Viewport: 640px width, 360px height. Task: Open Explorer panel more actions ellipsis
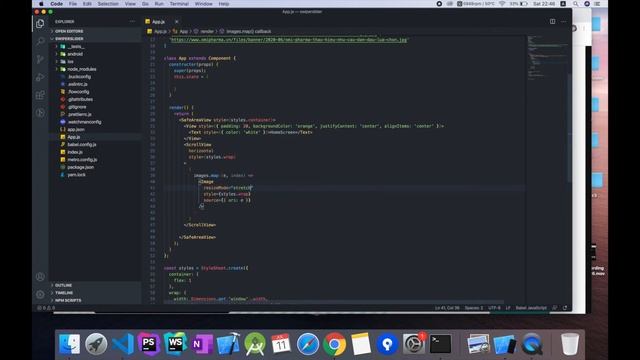(132, 21)
